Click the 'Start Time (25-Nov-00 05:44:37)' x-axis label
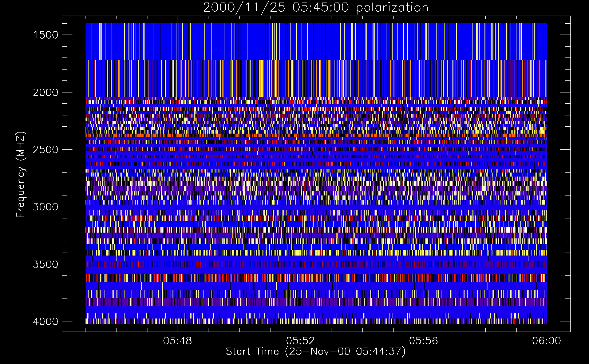 (x=316, y=352)
